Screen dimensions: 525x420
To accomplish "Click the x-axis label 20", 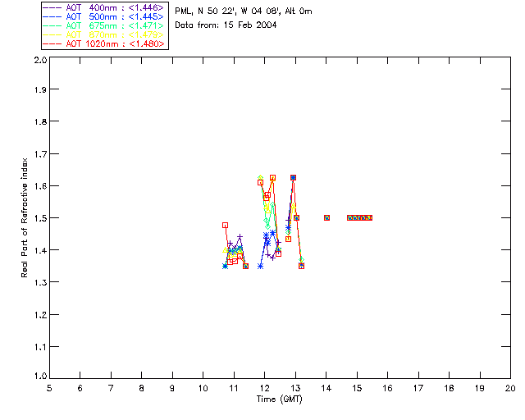I will (x=510, y=388).
